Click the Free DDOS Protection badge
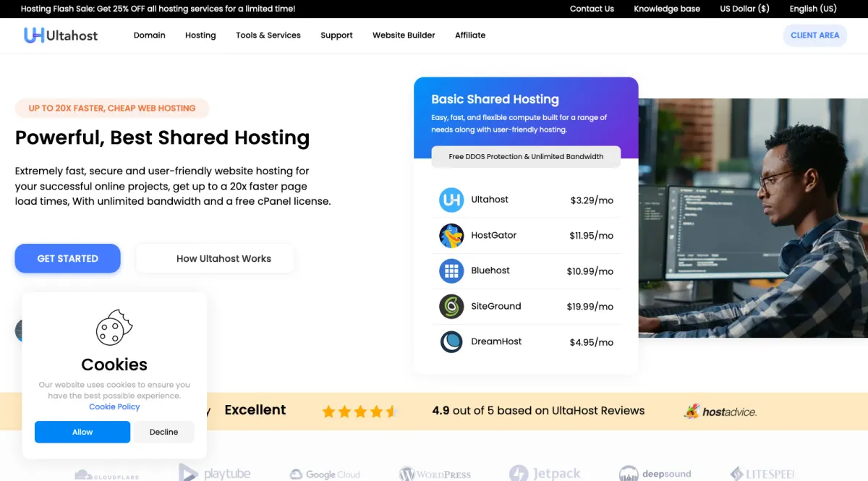 click(x=526, y=156)
